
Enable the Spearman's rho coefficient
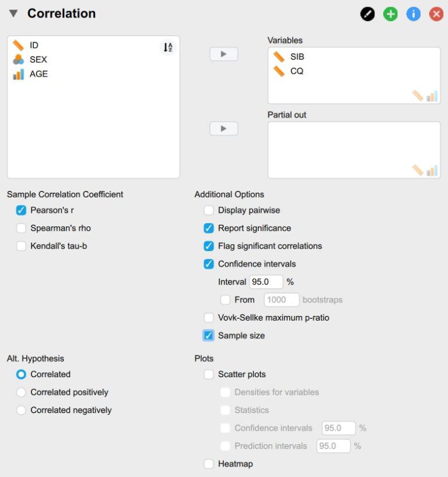click(22, 228)
